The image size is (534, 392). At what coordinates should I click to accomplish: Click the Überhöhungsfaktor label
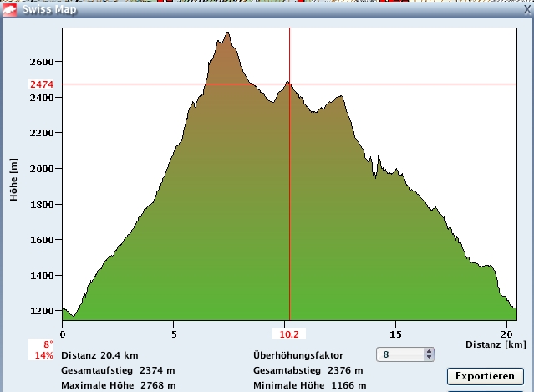(298, 355)
